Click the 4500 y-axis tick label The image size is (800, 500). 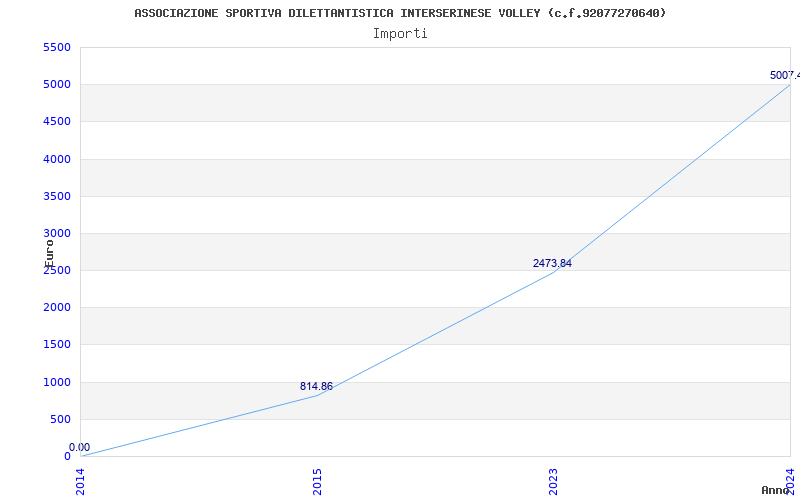pos(57,121)
